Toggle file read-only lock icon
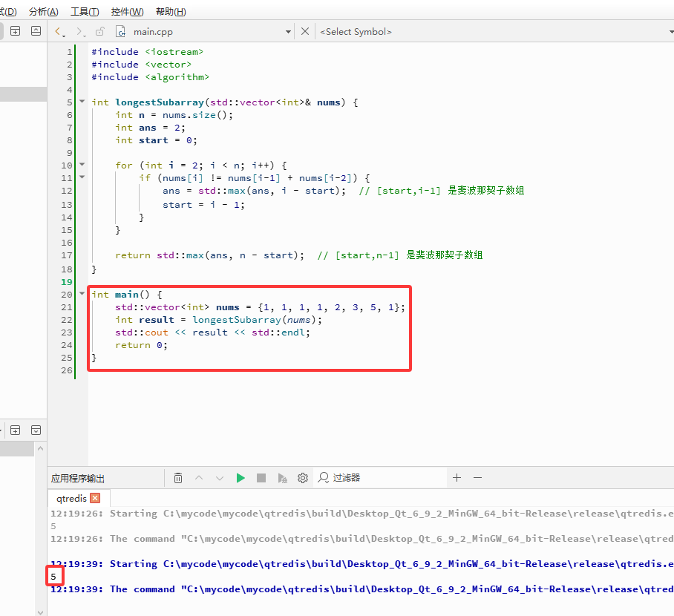This screenshot has height=616, width=674. (x=100, y=31)
